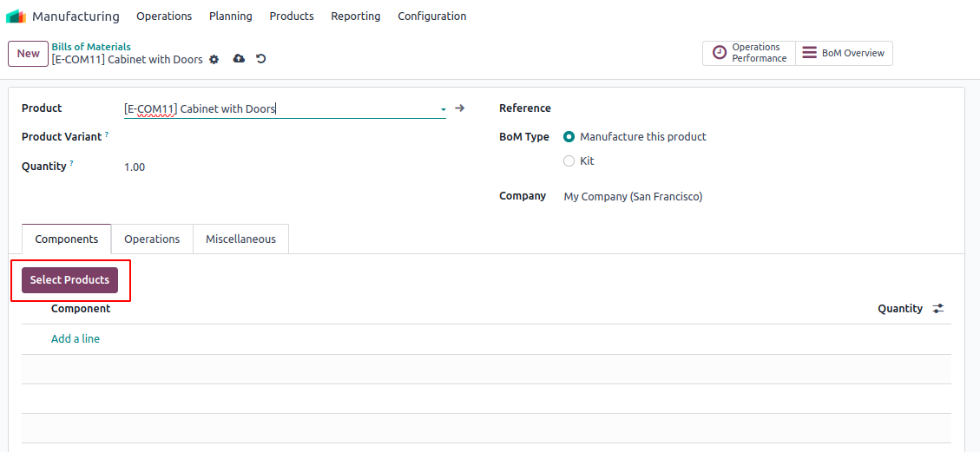Click the Quantity value field
Screen dimensions: 980x452
click(135, 167)
